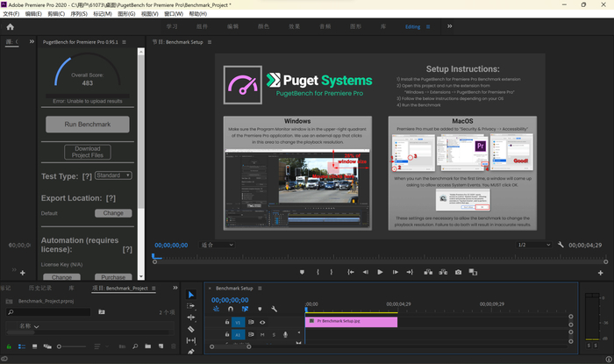
Task: Open the zoom level 适合 dropdown
Action: 218,245
